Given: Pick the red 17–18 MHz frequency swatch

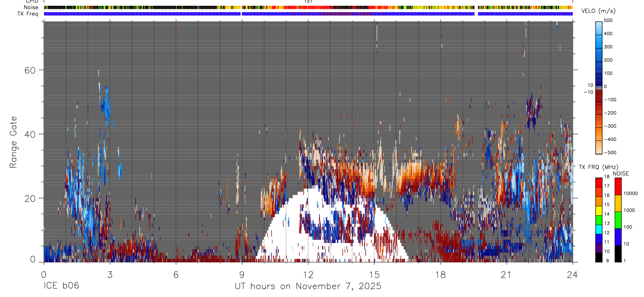Looking at the screenshot, I should [x=599, y=182].
